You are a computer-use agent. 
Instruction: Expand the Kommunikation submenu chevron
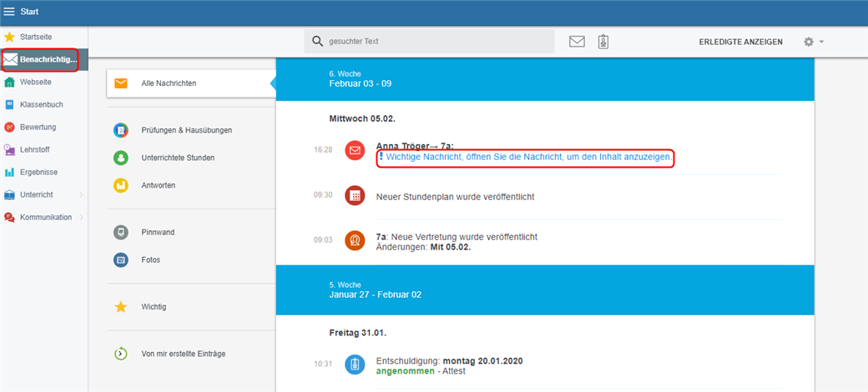[82, 218]
